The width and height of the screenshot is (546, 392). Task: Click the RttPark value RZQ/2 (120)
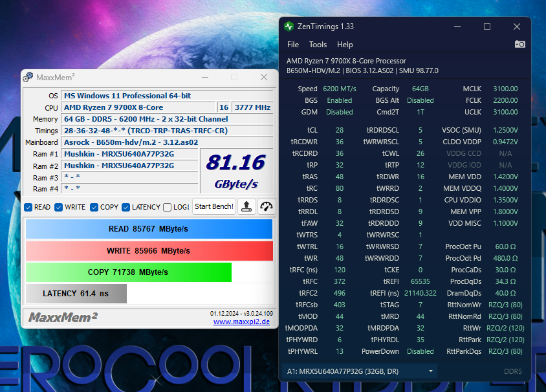505,340
